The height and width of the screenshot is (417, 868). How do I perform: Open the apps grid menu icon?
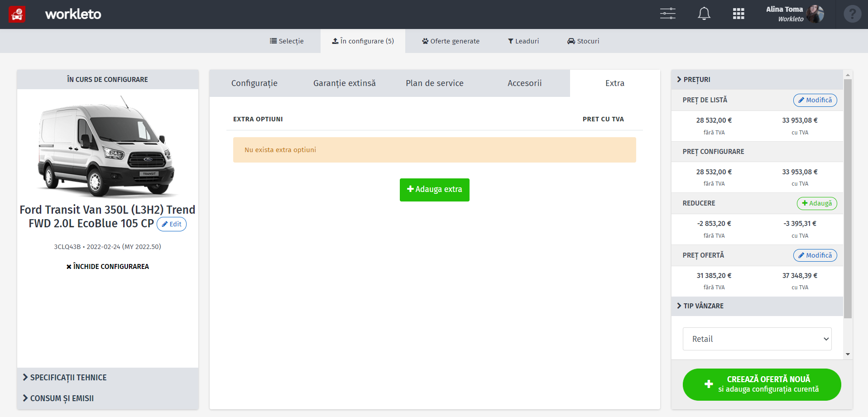(x=739, y=14)
